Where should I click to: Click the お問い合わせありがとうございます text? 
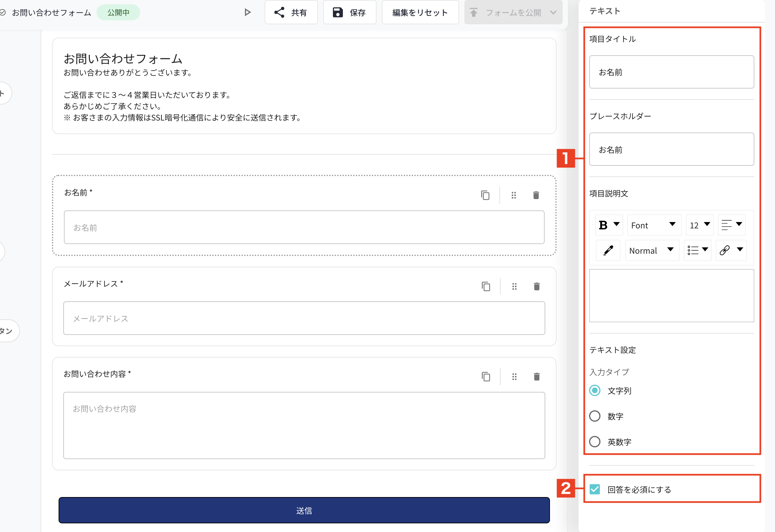(x=128, y=72)
